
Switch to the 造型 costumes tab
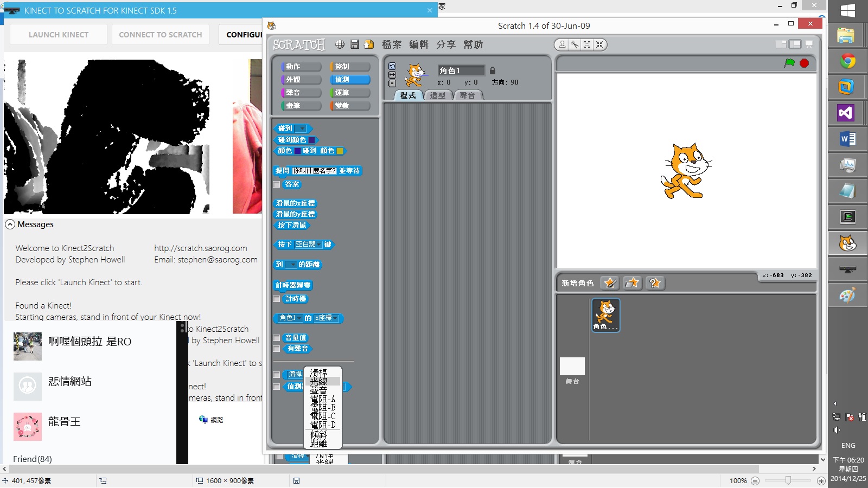point(437,95)
